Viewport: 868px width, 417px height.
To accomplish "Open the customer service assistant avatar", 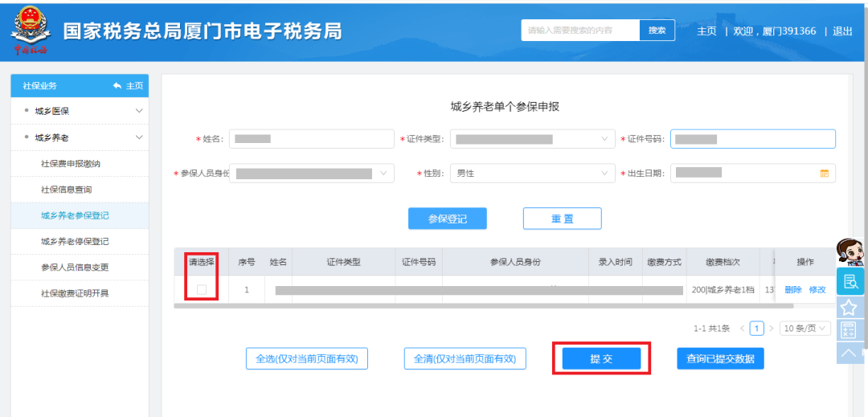I will tap(850, 252).
